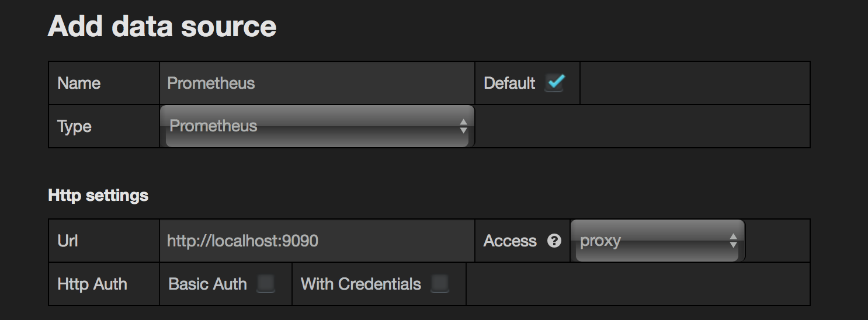Click the Name row label
The height and width of the screenshot is (320, 868).
79,83
